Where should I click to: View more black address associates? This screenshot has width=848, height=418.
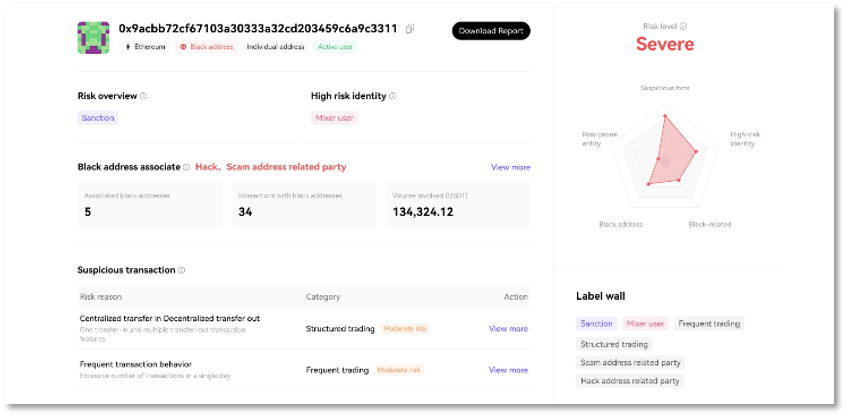point(511,168)
